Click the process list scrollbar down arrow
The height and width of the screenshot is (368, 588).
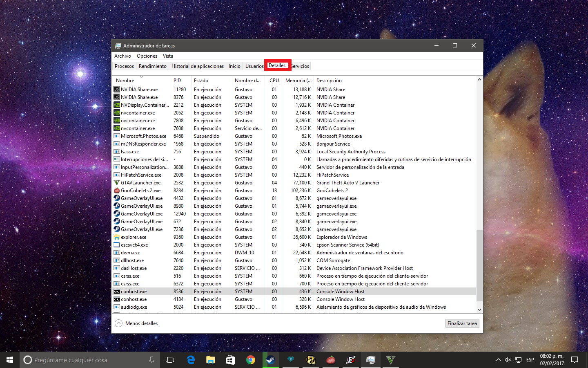coord(479,310)
